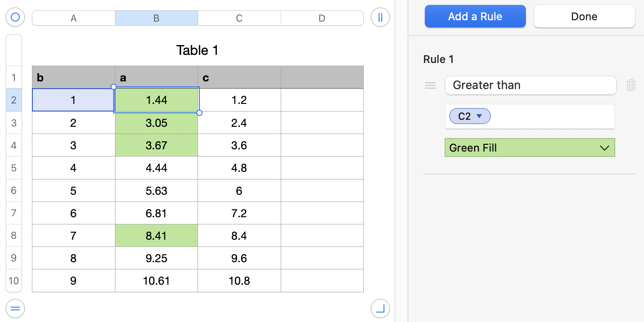
Task: Click the Table 1 title text
Action: 197,50
